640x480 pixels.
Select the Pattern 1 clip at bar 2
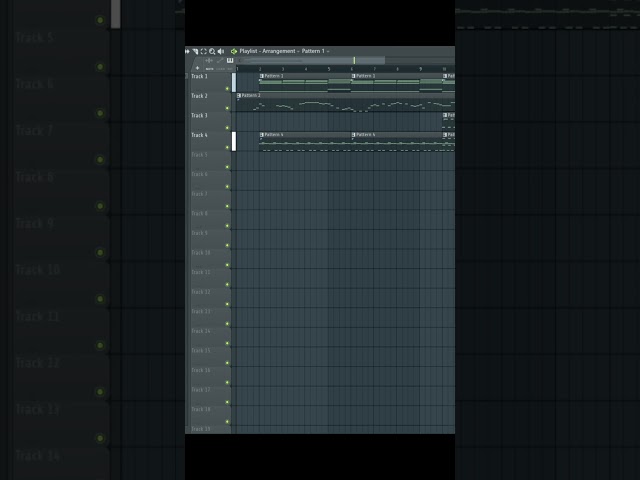click(x=305, y=83)
